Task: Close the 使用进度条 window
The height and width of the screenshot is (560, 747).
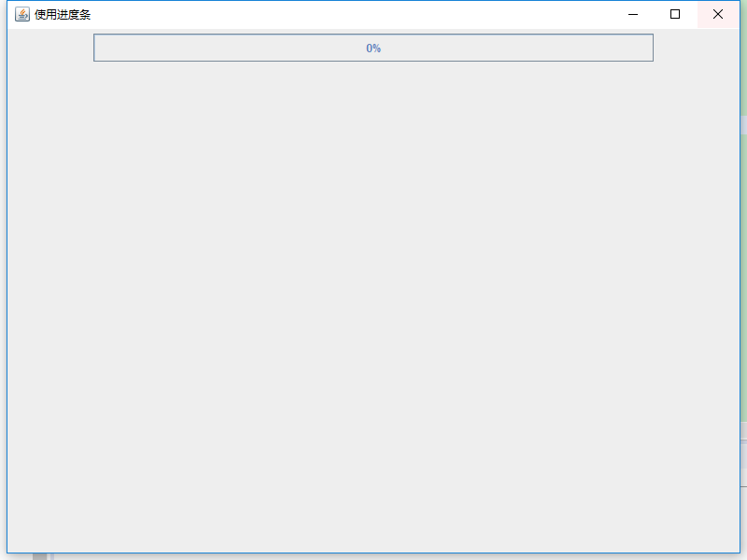Action: pyautogui.click(x=718, y=14)
